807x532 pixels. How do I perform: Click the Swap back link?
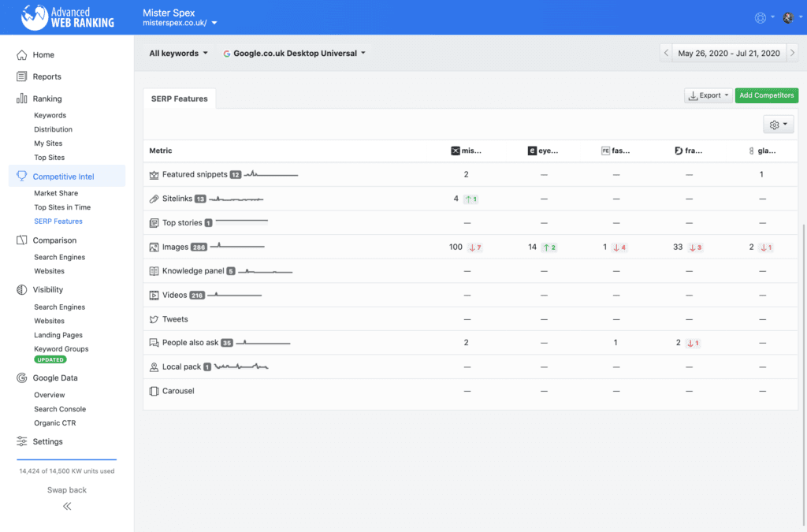(x=67, y=489)
